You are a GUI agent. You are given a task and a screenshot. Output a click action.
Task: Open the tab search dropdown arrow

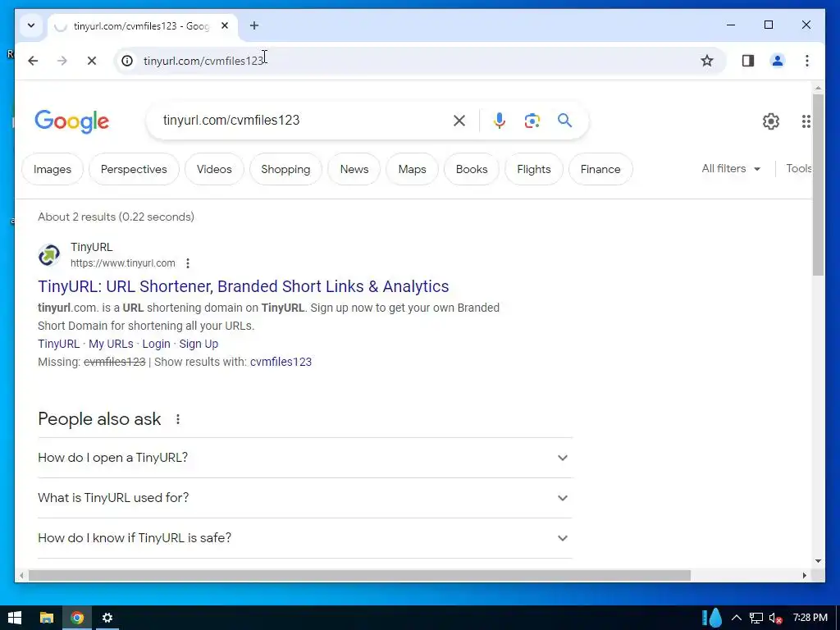31,25
